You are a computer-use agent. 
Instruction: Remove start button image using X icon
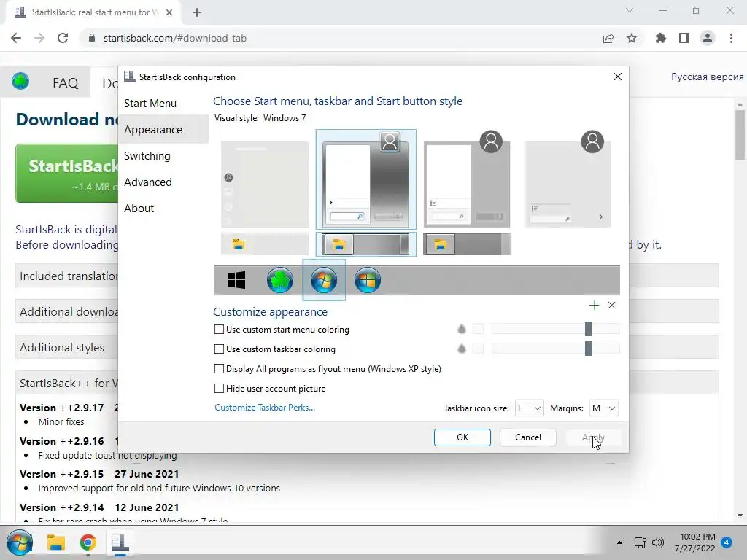612,306
